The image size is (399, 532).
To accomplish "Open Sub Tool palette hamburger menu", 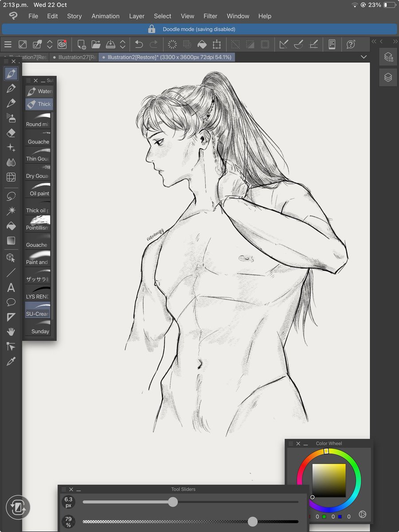I will (x=28, y=81).
